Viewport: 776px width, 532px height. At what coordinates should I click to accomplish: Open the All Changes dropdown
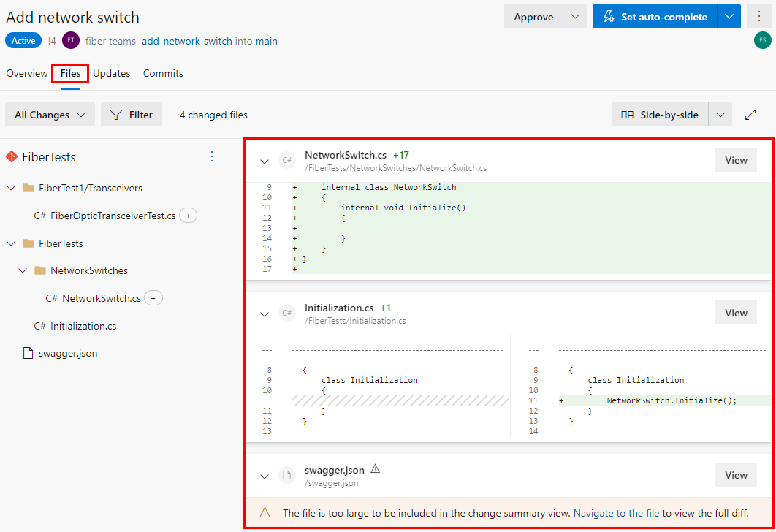pyautogui.click(x=49, y=114)
